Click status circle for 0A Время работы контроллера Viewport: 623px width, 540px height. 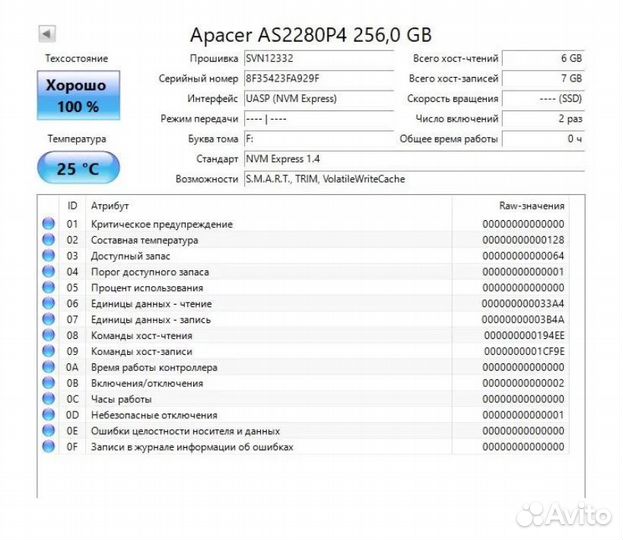(x=48, y=367)
